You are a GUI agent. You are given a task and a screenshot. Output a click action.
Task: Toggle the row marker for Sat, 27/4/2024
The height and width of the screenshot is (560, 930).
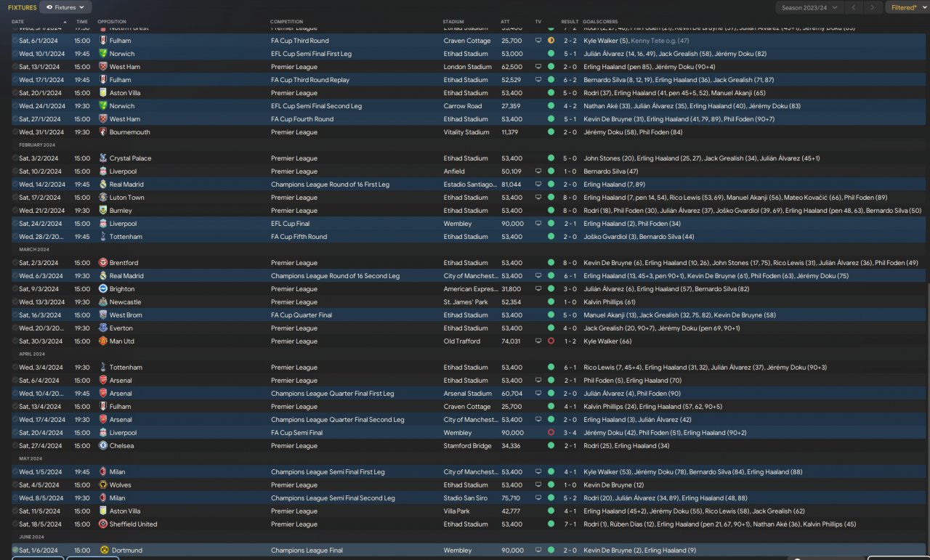(x=15, y=446)
